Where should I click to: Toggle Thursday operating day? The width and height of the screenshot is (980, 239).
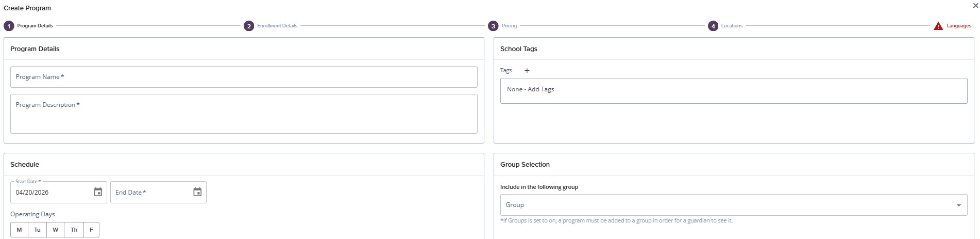(74, 230)
